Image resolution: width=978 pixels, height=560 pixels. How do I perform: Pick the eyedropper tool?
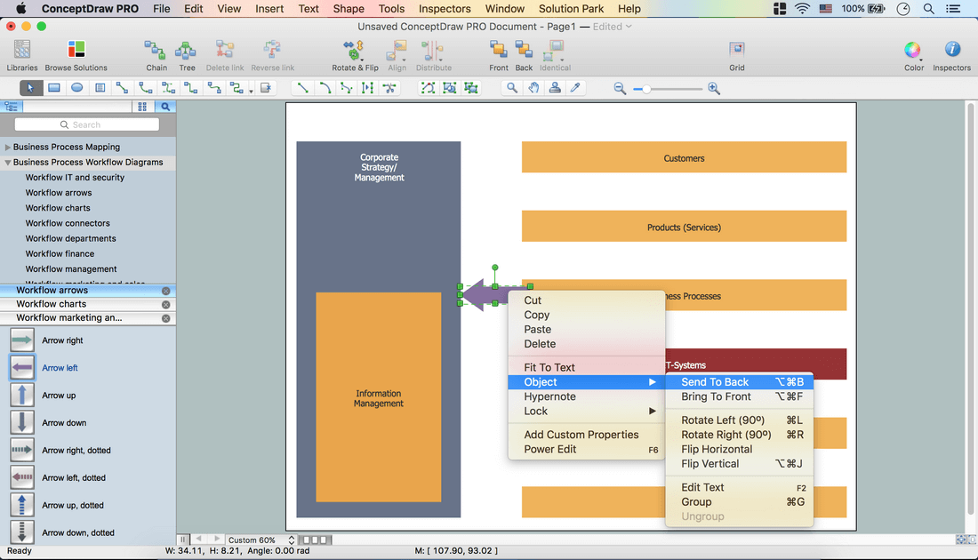(575, 88)
